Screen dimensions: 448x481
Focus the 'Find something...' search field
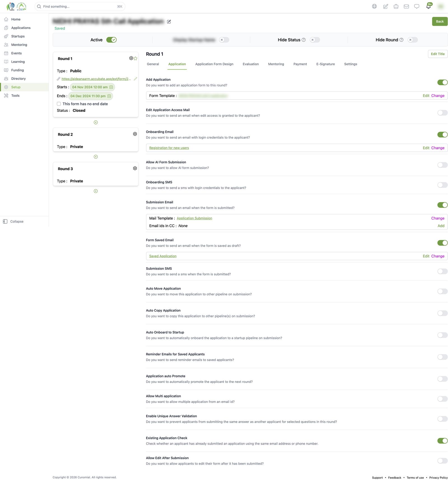(80, 6)
